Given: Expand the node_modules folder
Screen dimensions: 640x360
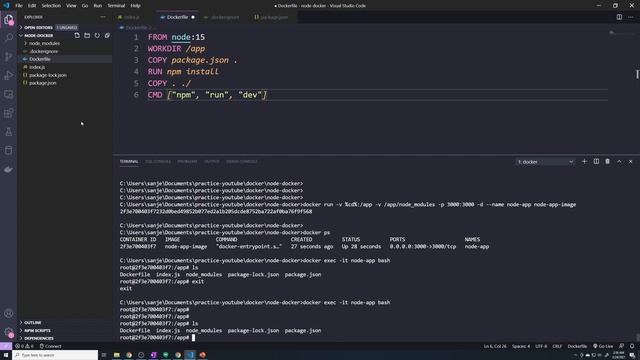Looking at the screenshot, I should coord(44,43).
